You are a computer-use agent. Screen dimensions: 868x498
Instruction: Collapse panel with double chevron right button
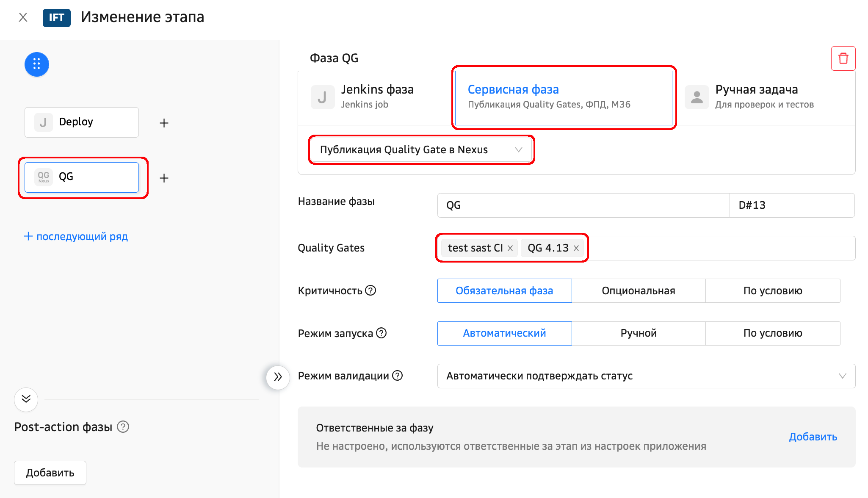coord(278,377)
